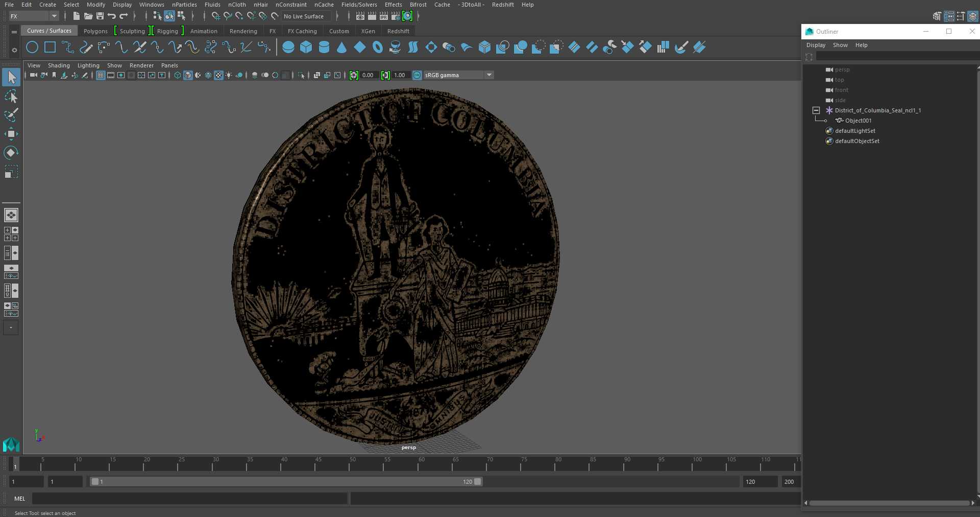Open the Outliner Display menu

point(816,45)
